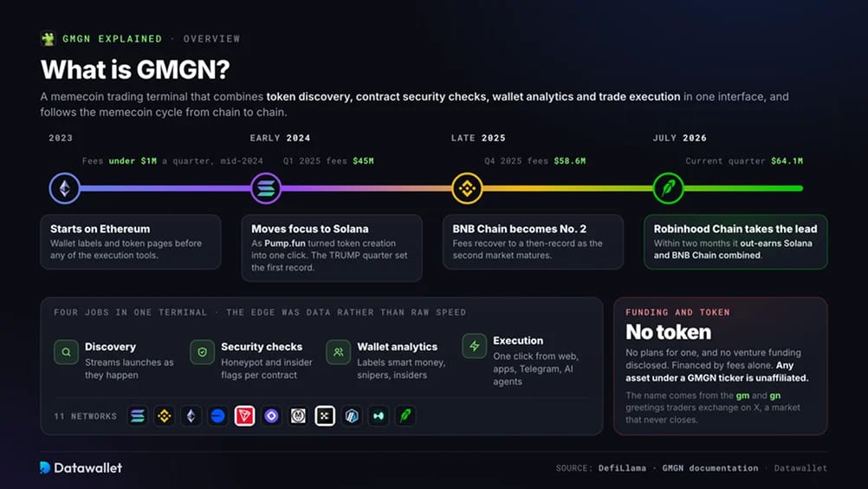Click the 'Security checks' heading
This screenshot has height=489, width=868.
(262, 347)
